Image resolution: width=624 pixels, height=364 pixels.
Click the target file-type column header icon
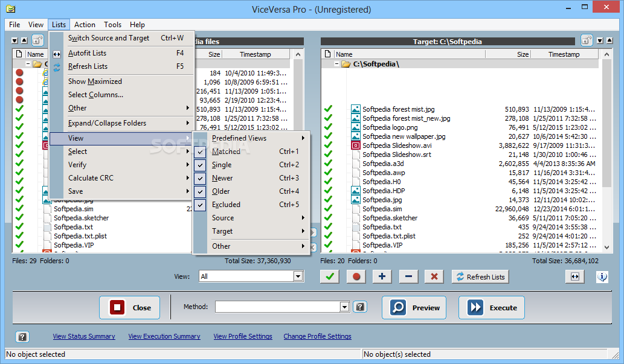pyautogui.click(x=327, y=54)
